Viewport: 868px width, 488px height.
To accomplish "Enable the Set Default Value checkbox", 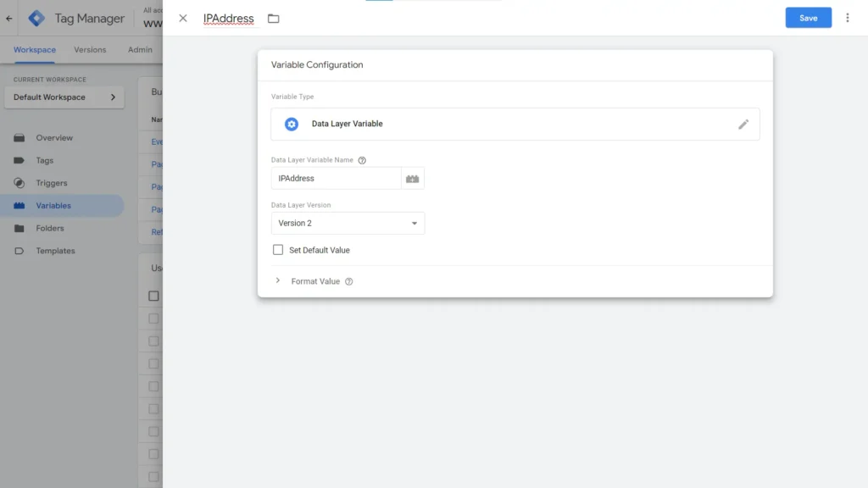I will click(x=278, y=249).
